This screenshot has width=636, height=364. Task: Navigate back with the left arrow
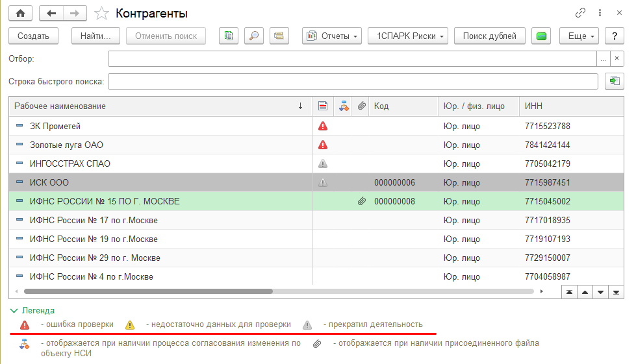tap(51, 14)
